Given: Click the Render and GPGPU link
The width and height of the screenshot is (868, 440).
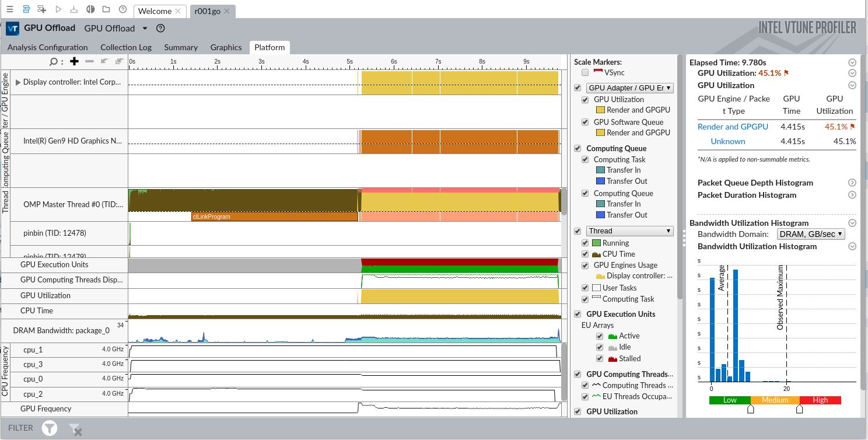Looking at the screenshot, I should click(733, 127).
